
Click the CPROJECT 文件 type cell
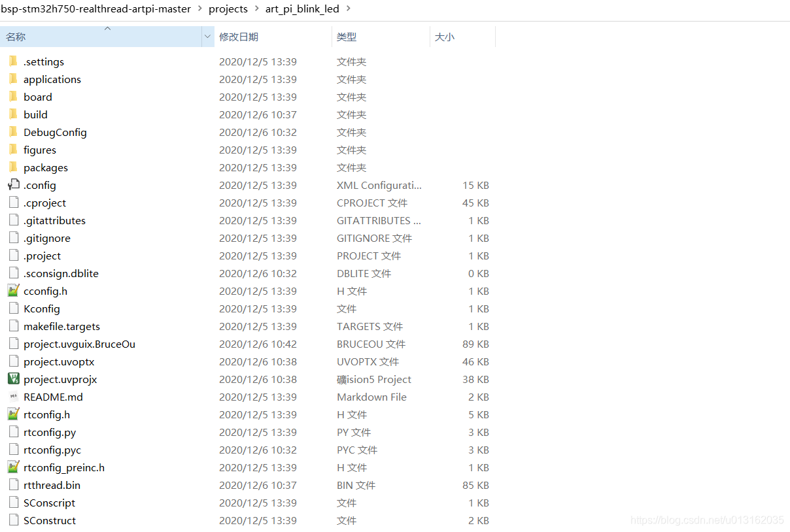372,203
